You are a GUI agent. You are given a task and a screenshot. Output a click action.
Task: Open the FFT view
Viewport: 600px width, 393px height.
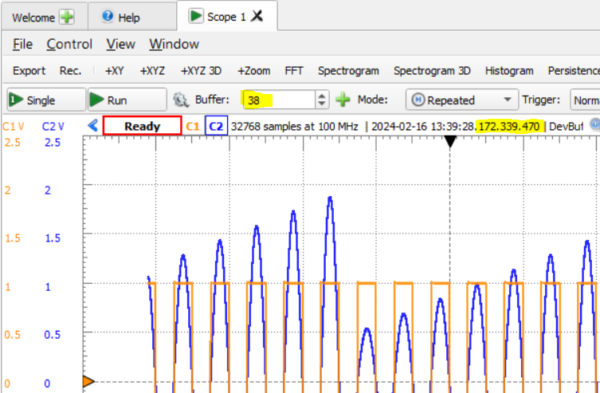(294, 71)
